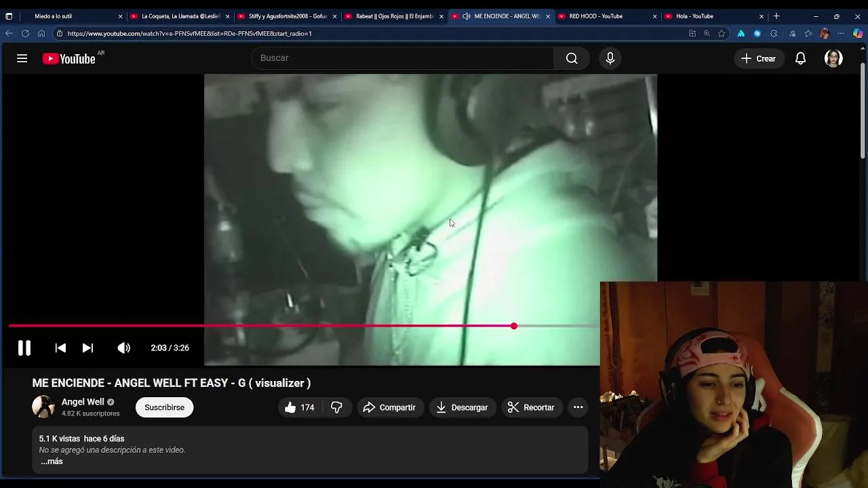868x488 pixels.
Task: Click the 5.1 K vistas view count
Action: (60, 439)
